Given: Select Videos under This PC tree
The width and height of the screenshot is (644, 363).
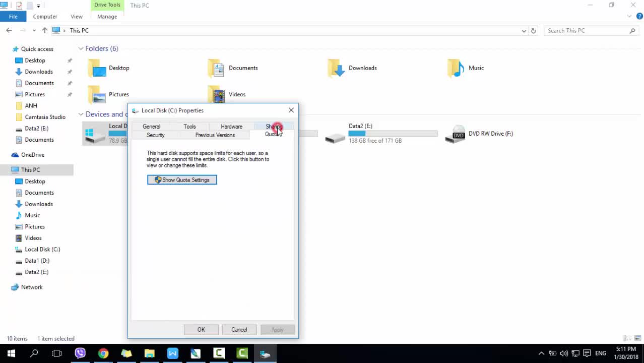Looking at the screenshot, I should [x=33, y=238].
